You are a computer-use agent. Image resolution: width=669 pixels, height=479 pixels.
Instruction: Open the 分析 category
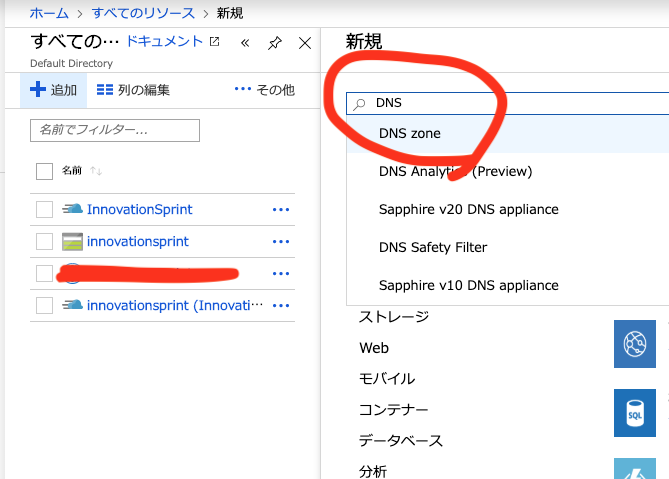[x=373, y=471]
